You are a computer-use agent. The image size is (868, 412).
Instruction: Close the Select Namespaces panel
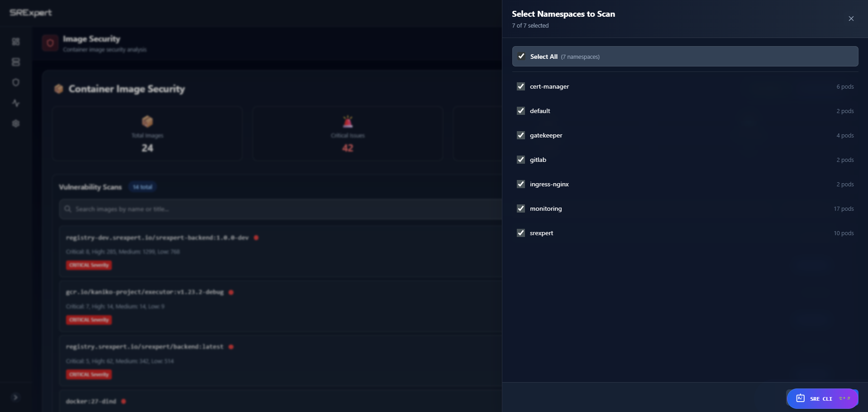click(x=851, y=19)
